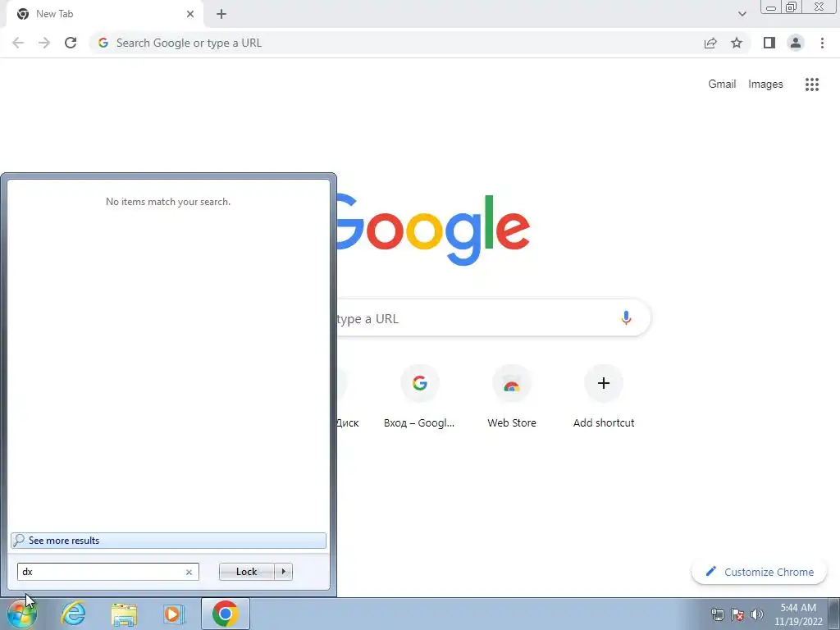Share this page icon in address bar
Image resolution: width=840 pixels, height=630 pixels.
[710, 43]
